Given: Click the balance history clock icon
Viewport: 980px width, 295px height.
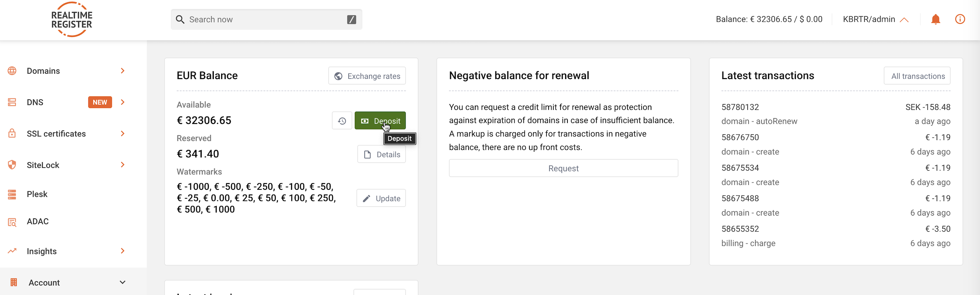Looking at the screenshot, I should (x=342, y=121).
